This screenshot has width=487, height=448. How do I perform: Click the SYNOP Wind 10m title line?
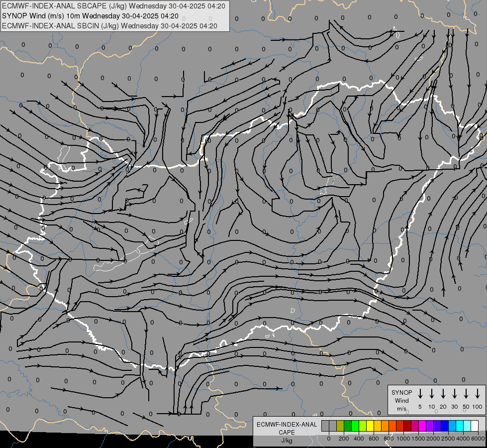(x=90, y=16)
